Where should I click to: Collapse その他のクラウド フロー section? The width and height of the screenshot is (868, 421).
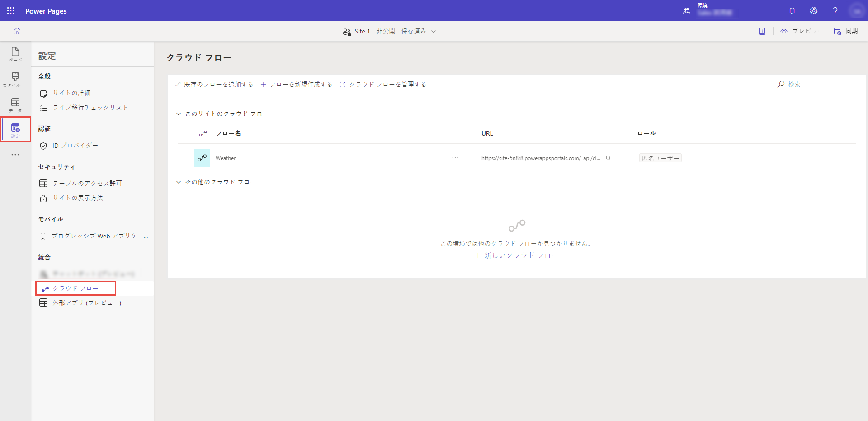click(x=178, y=182)
